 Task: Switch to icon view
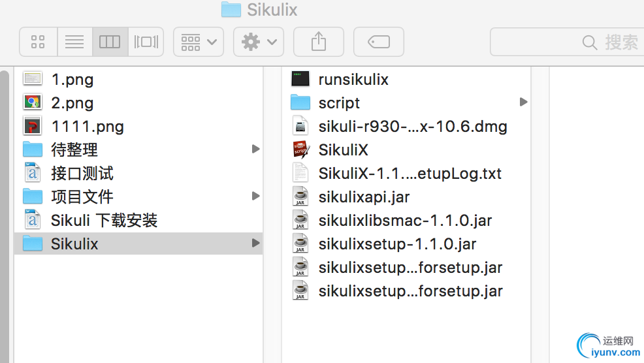coord(38,42)
